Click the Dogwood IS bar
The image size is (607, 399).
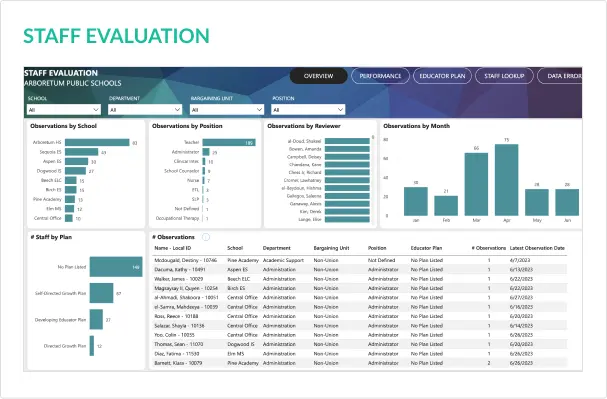pos(75,171)
